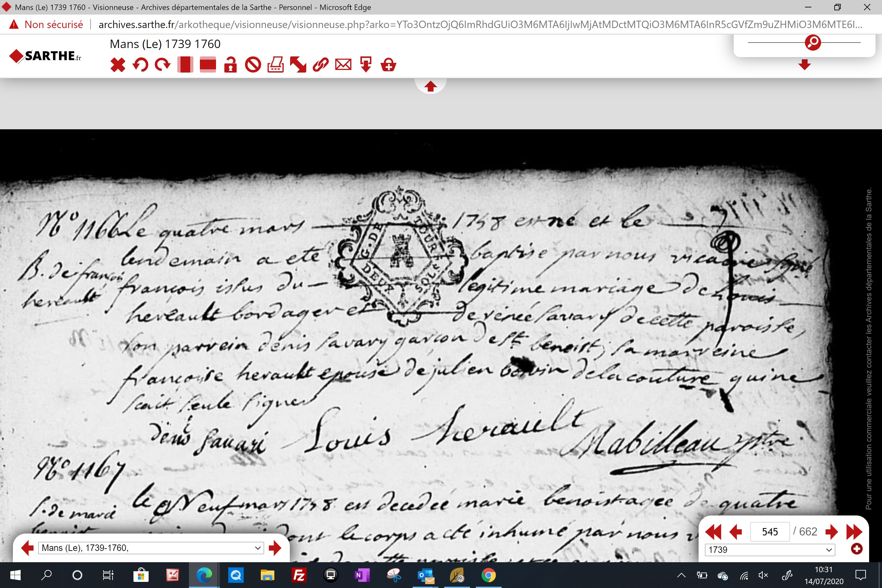Send the image by email envelope icon

pos(343,64)
